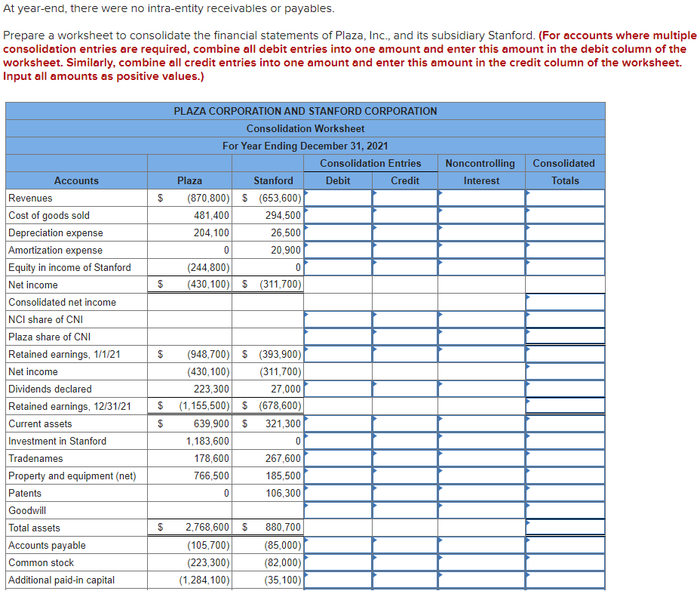This screenshot has height=591, width=700.
Task: Select Plaza Investment in Stanford value 1,183,600
Action: 207,442
